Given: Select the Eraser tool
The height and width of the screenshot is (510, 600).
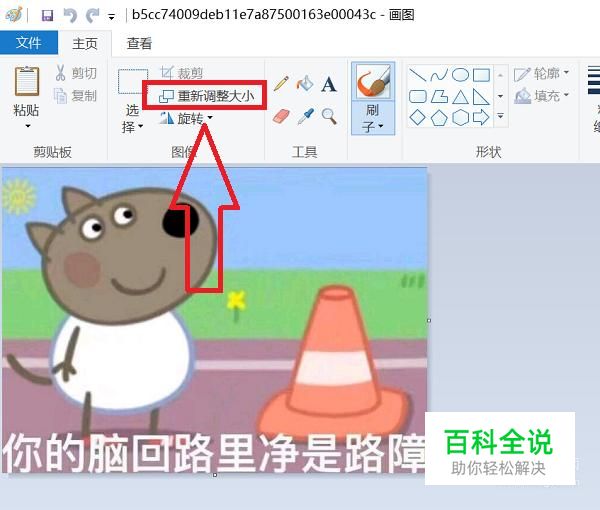Looking at the screenshot, I should [281, 116].
